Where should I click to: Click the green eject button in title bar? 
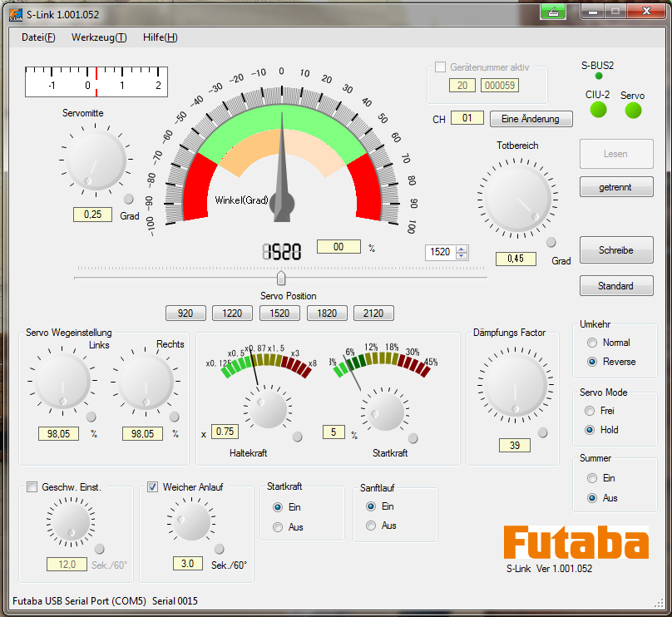click(553, 11)
